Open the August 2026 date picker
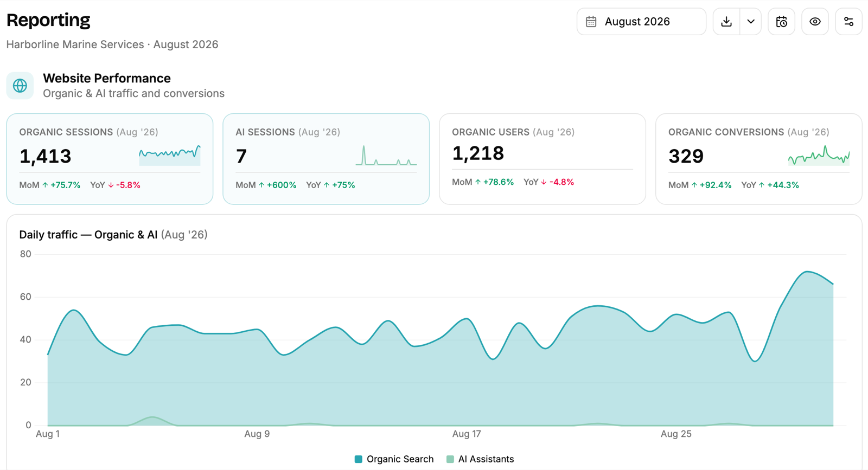 [641, 22]
